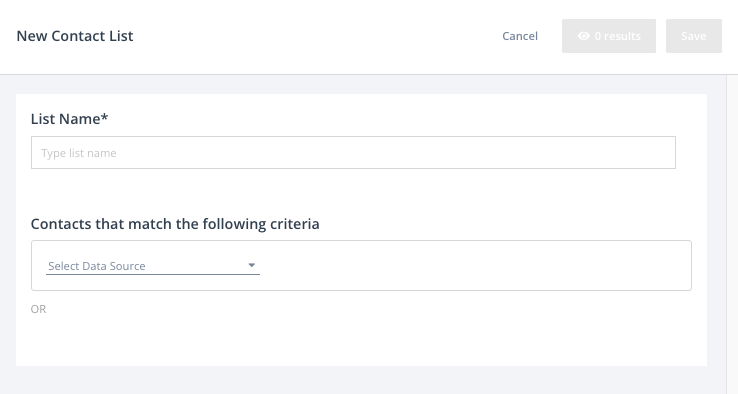Preview the 0 results button
The height and width of the screenshot is (394, 738).
[609, 36]
